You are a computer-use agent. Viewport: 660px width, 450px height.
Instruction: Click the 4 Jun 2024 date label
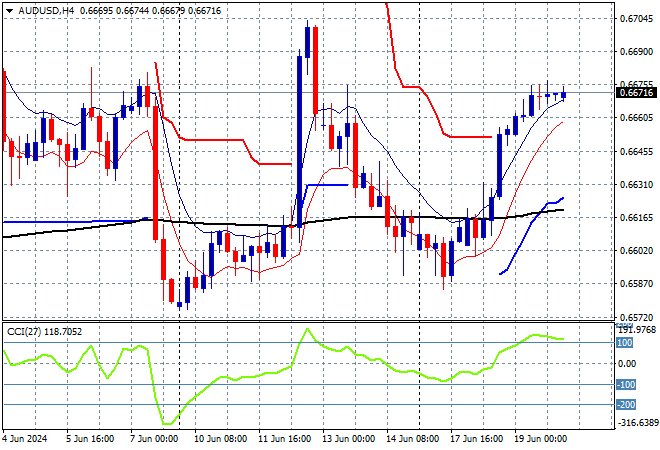(x=25, y=439)
